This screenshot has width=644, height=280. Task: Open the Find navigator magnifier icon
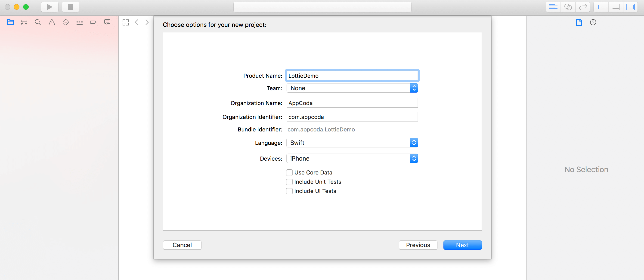coord(38,22)
